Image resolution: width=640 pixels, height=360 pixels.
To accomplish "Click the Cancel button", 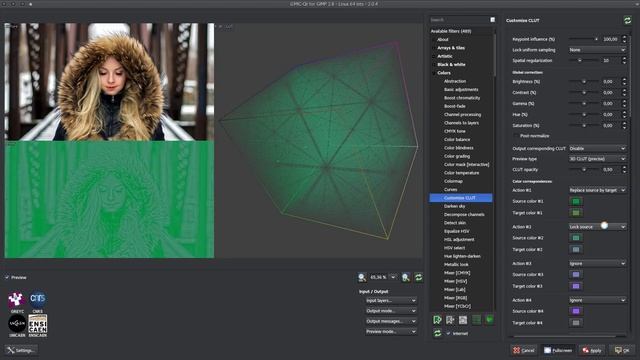I will pyautogui.click(x=524, y=350).
